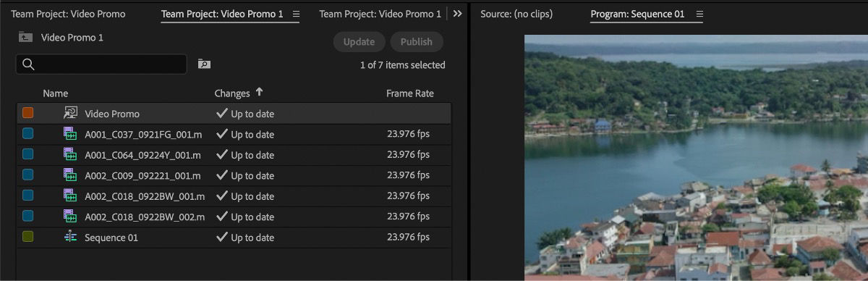Viewport: 868px width, 281px height.
Task: Click the Publish button
Action: (x=417, y=42)
